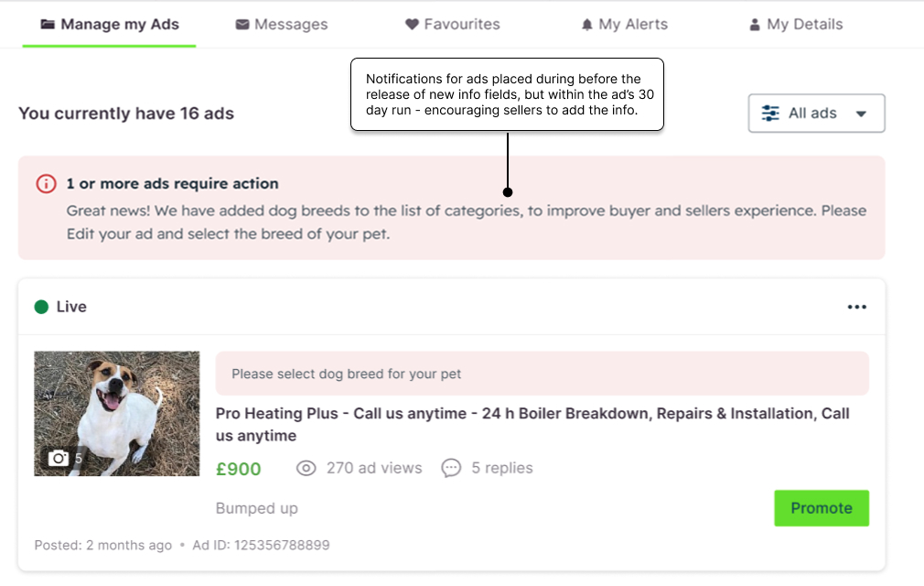Open the My Details tab
The image size is (924, 586).
click(795, 25)
